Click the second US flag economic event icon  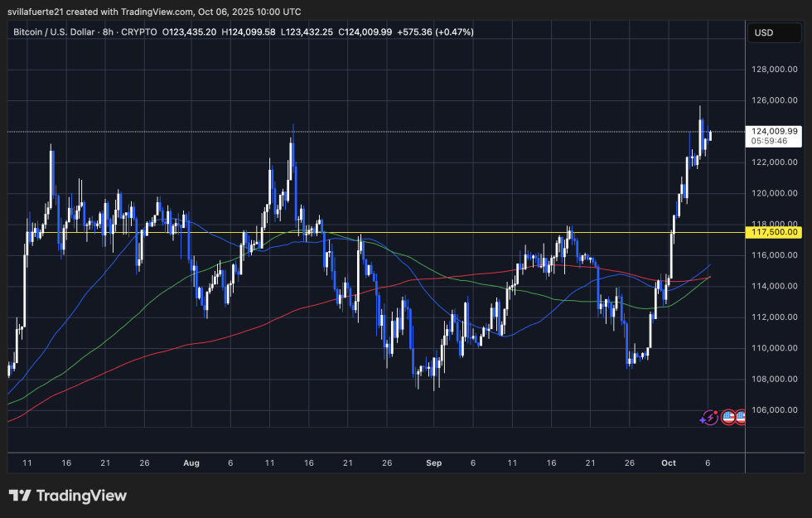pyautogui.click(x=742, y=418)
